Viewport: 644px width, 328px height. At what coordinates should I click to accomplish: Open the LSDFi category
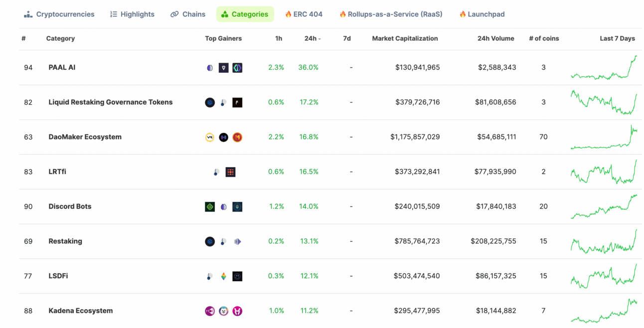tap(58, 276)
